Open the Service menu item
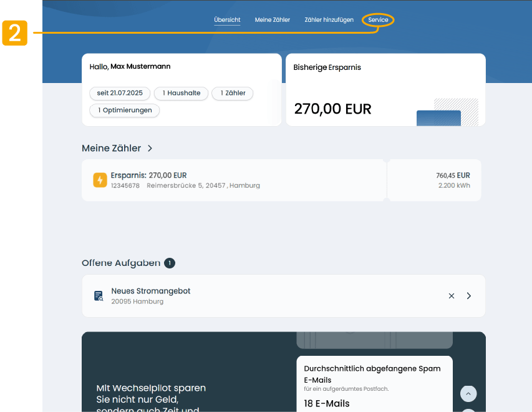Viewport: 532px width, 412px height. (378, 20)
